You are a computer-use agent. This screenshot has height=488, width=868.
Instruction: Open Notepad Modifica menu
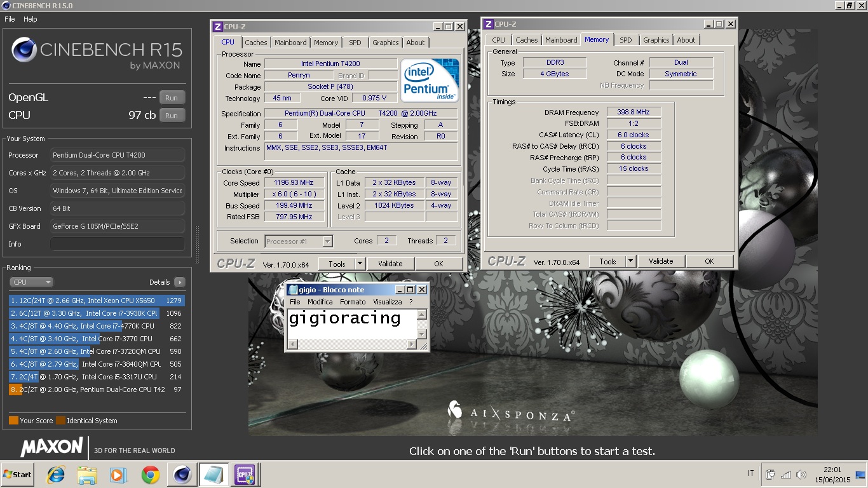[x=320, y=302]
